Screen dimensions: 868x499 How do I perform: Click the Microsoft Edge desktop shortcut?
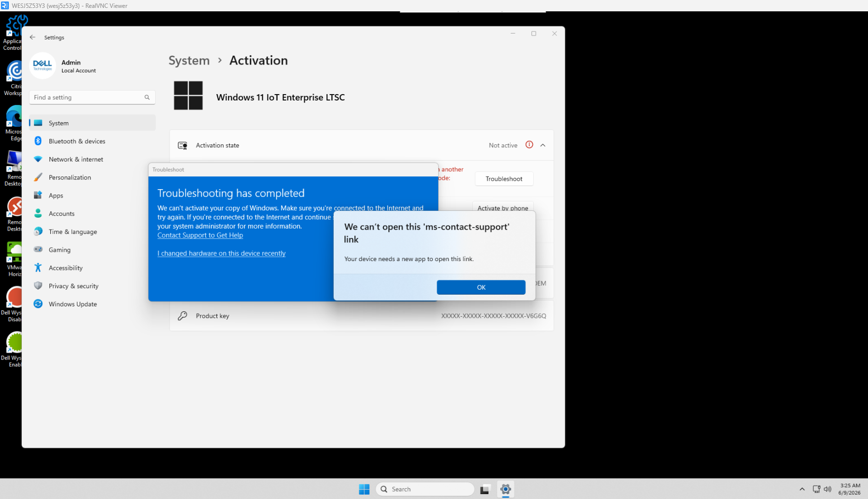tap(12, 123)
